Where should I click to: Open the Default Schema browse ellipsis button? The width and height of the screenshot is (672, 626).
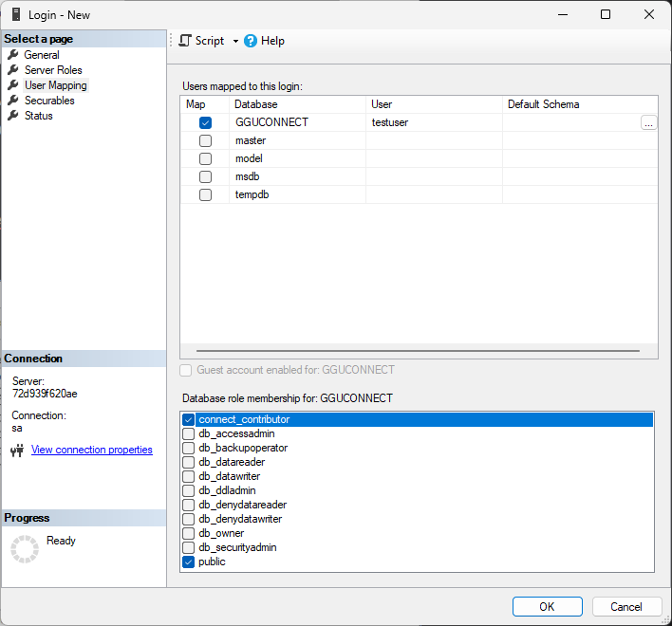648,122
